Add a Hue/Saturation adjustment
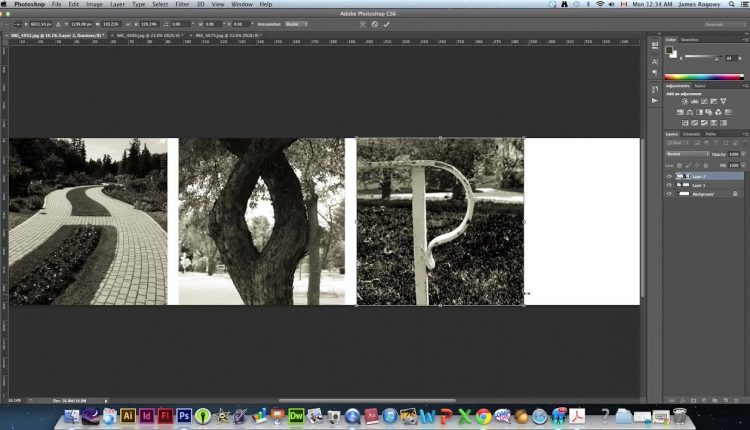This screenshot has width=750, height=430. pyautogui.click(x=680, y=112)
